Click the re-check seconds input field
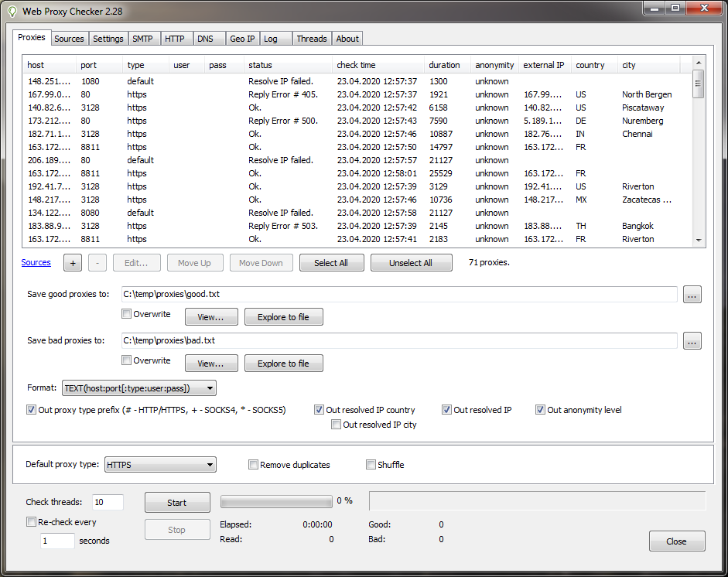This screenshot has width=728, height=577. tap(57, 541)
